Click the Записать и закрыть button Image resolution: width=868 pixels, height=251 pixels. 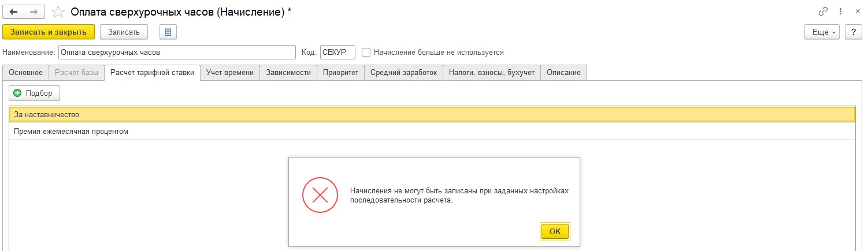tap(49, 32)
